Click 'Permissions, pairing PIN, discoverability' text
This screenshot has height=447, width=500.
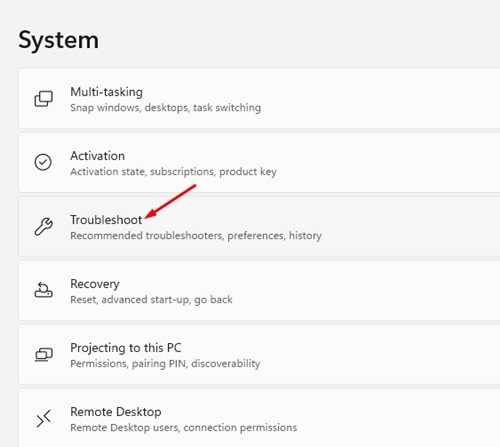(x=165, y=364)
